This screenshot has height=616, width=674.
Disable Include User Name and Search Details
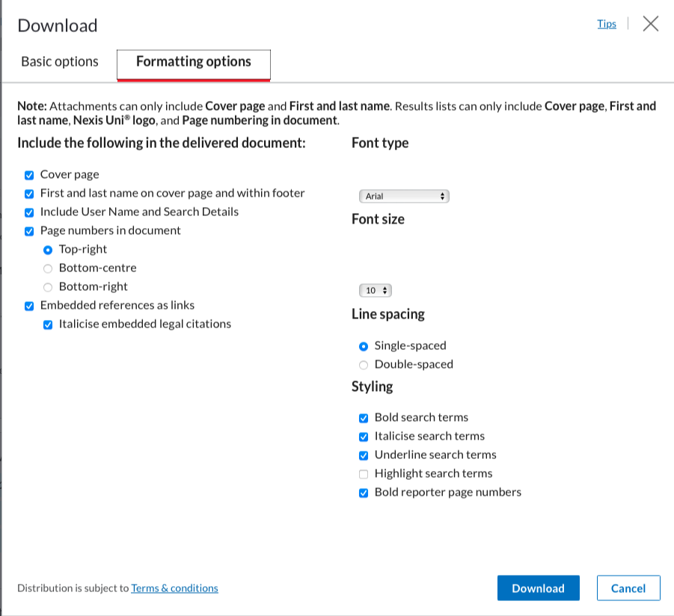point(29,212)
